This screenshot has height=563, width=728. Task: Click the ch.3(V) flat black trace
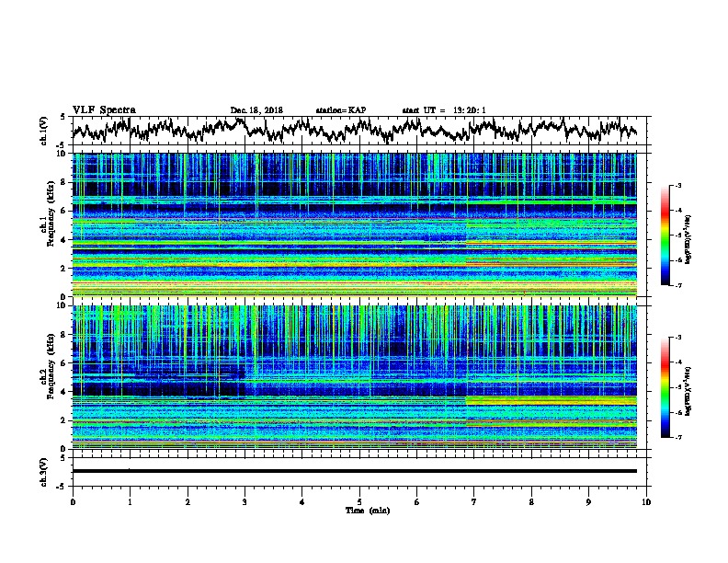pos(354,471)
